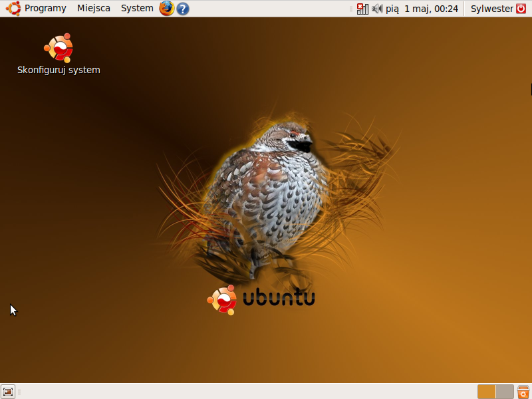The width and height of the screenshot is (532, 399).
Task: Open the Trash icon in bottom panel
Action: [523, 392]
